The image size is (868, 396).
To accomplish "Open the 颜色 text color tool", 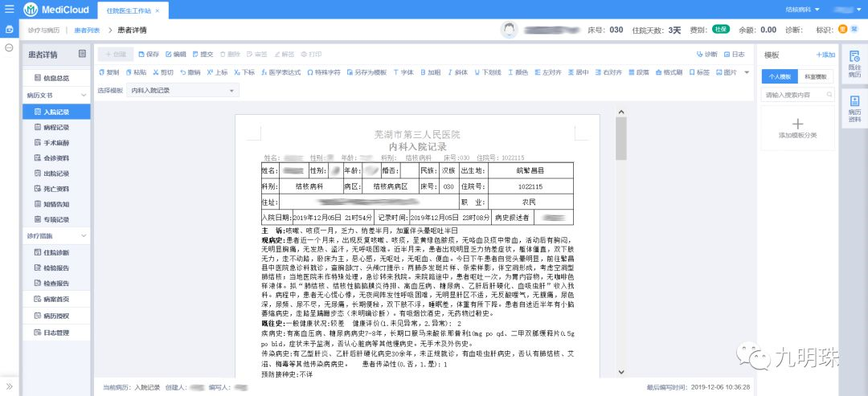I will (x=518, y=72).
